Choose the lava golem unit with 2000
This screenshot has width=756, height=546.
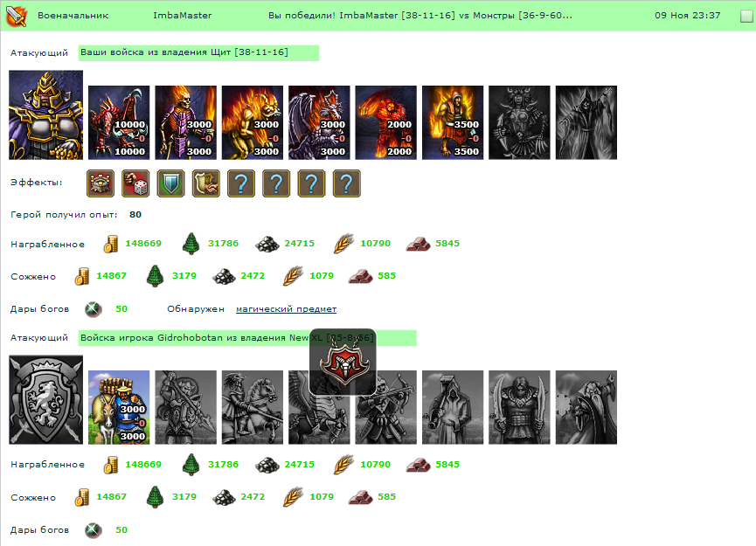point(385,122)
